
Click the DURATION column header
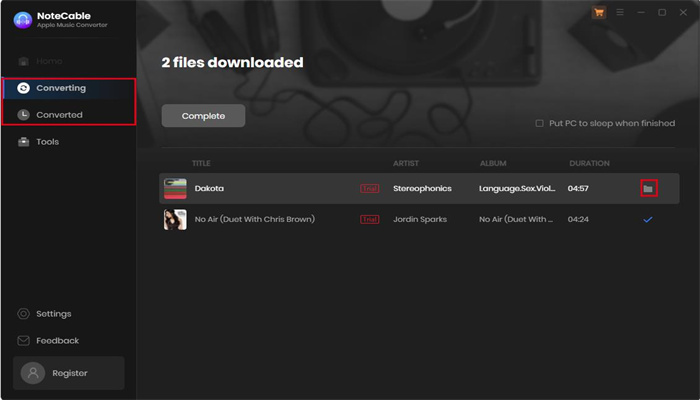click(x=589, y=163)
